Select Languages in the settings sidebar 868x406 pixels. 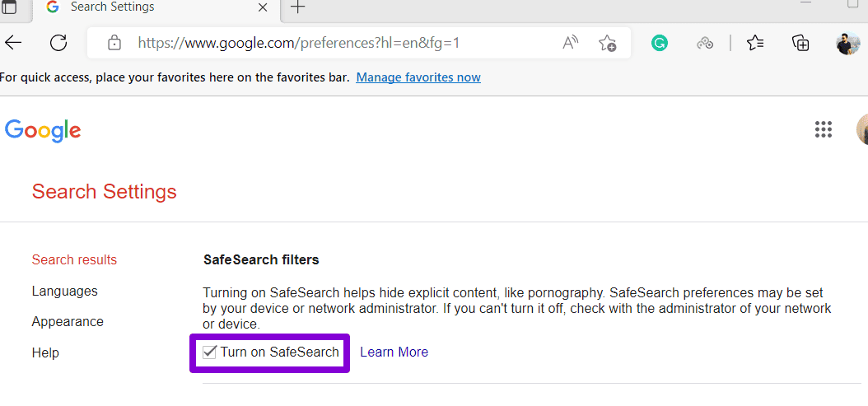point(64,291)
